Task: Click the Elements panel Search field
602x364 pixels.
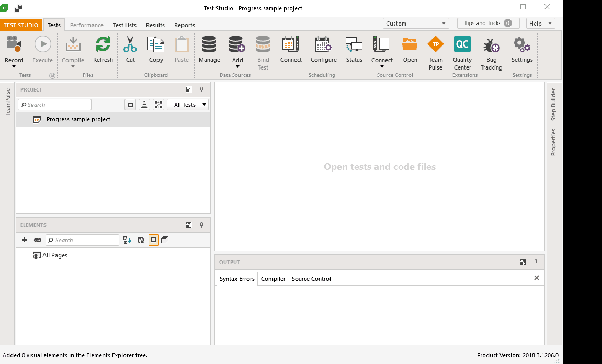Action: click(82, 240)
